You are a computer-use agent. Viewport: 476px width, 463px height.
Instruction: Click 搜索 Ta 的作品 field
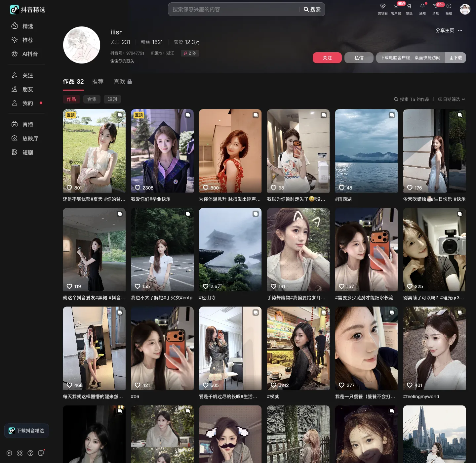(x=412, y=99)
